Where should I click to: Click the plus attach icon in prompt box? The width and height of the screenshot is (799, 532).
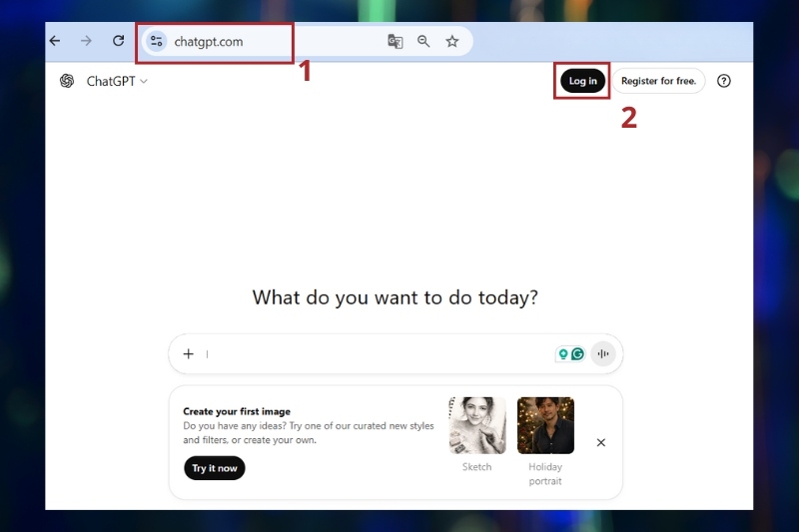coord(189,353)
